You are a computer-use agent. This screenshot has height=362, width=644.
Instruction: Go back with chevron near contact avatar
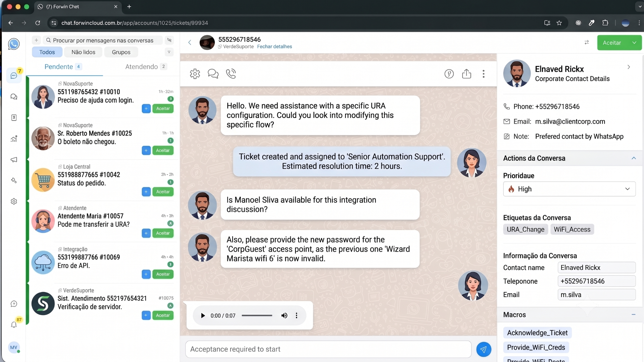coord(190,42)
